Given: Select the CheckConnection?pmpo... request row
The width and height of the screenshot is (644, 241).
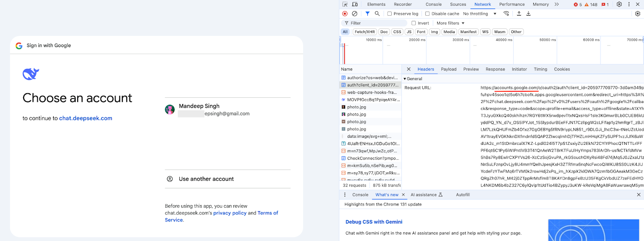Looking at the screenshot, I should pos(370,158).
